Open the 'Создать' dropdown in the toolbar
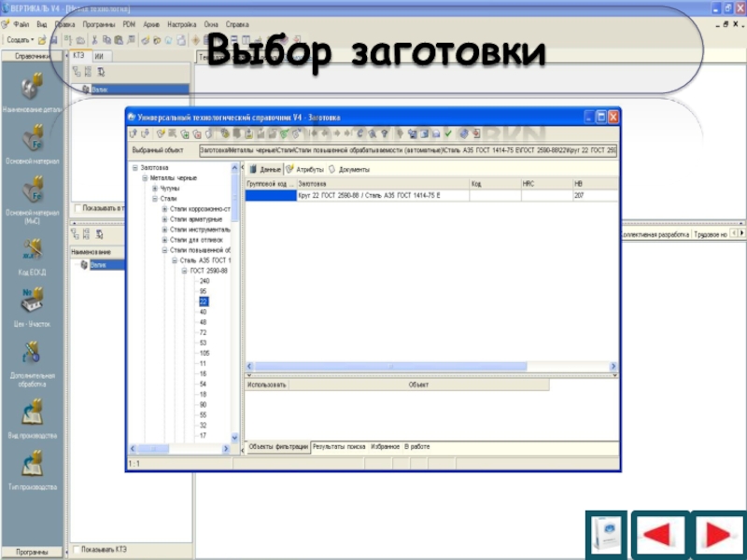 21,40
